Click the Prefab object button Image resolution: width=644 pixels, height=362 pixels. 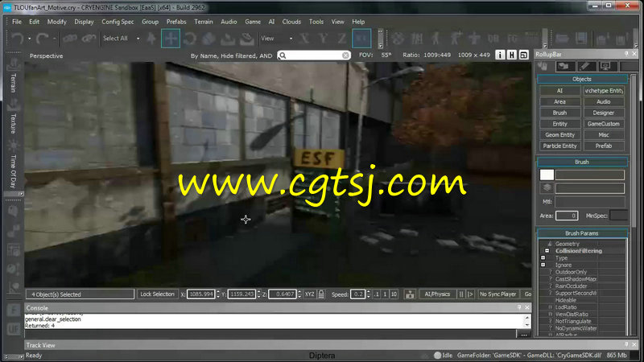(604, 146)
